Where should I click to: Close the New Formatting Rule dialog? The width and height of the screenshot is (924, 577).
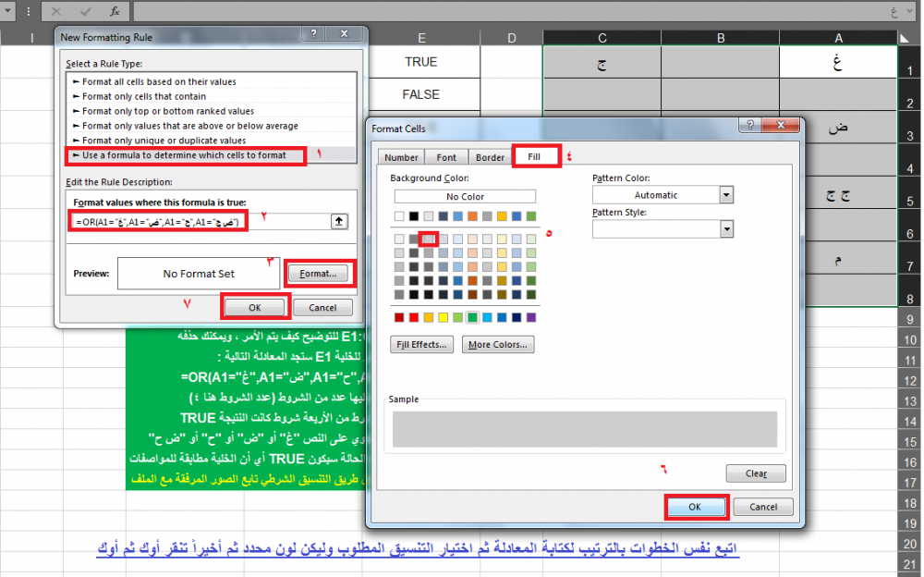[x=345, y=33]
